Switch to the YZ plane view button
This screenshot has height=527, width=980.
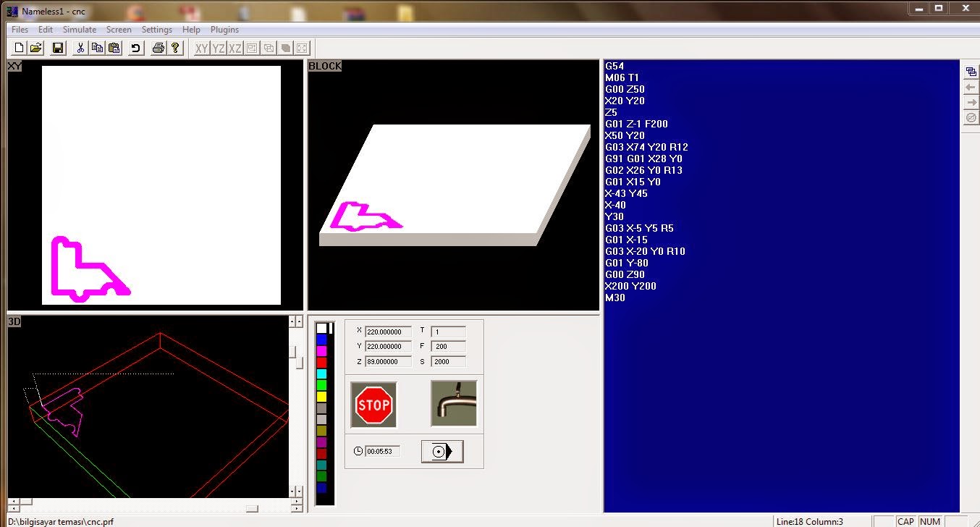219,48
